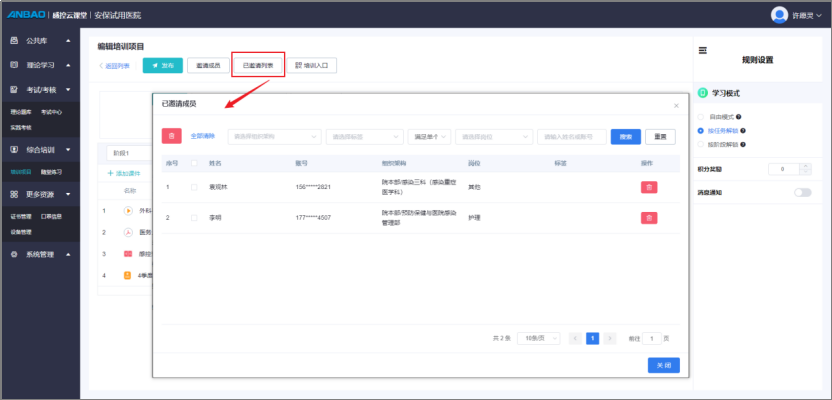
Task: Open the 随堂练习 submenu item
Action: [x=51, y=172]
